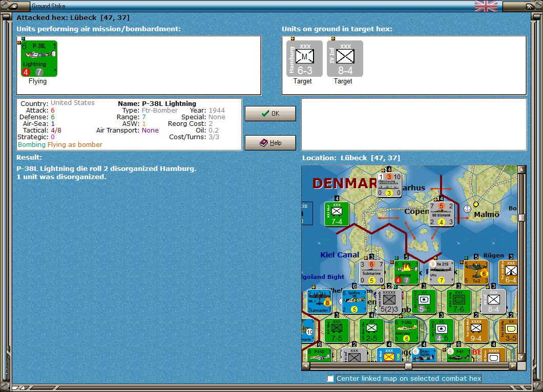The image size is (543, 392).
Task: Click the 2-5 motorized division counter
Action: 371,331
